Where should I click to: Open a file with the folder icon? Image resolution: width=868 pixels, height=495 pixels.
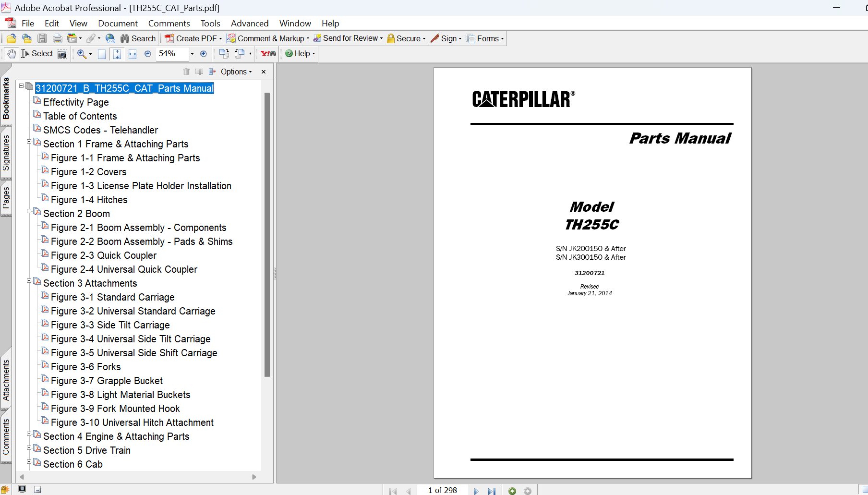(x=12, y=38)
